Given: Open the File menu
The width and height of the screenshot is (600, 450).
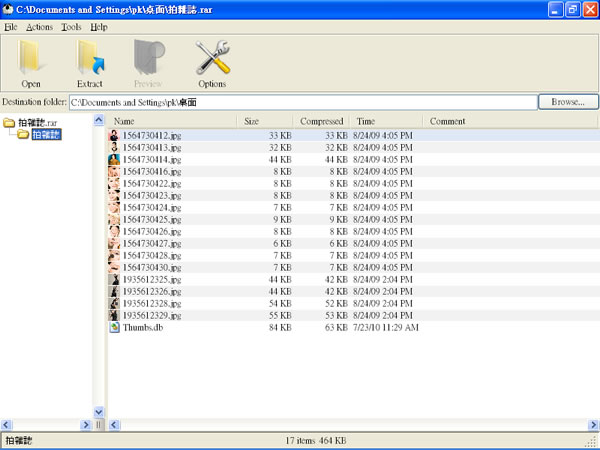Looking at the screenshot, I should [11, 27].
